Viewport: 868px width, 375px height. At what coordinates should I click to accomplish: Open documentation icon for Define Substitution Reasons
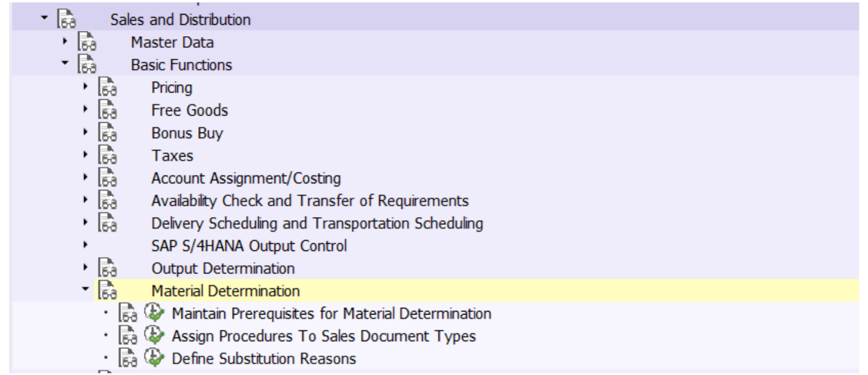tap(128, 359)
